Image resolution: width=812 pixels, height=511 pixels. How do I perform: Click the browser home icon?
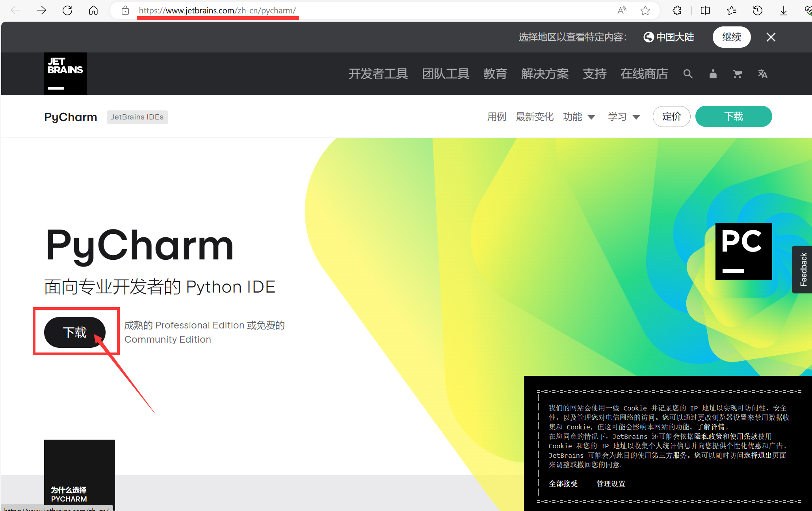click(93, 11)
